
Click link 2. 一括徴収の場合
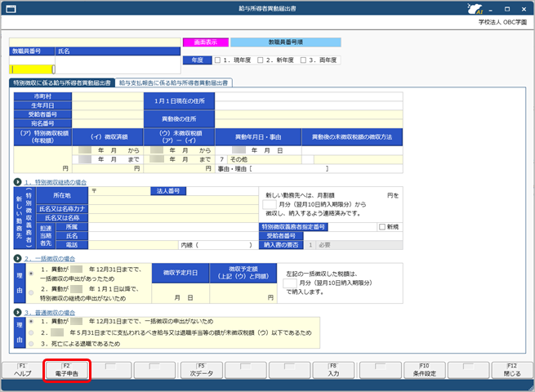click(50, 259)
